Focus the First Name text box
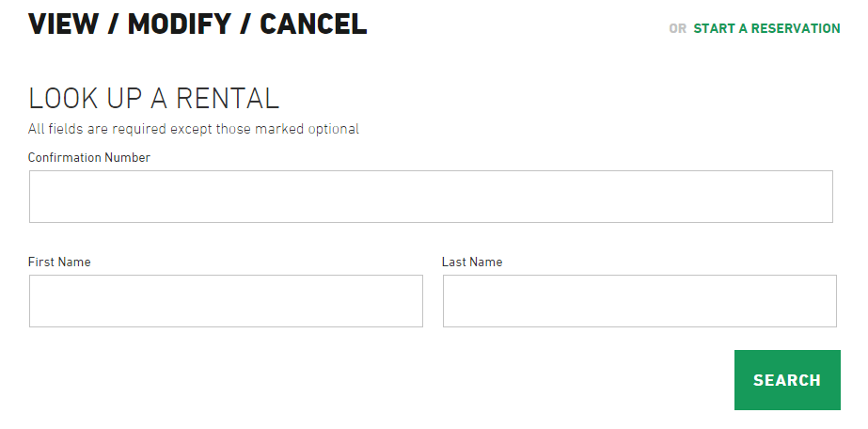 click(x=226, y=301)
